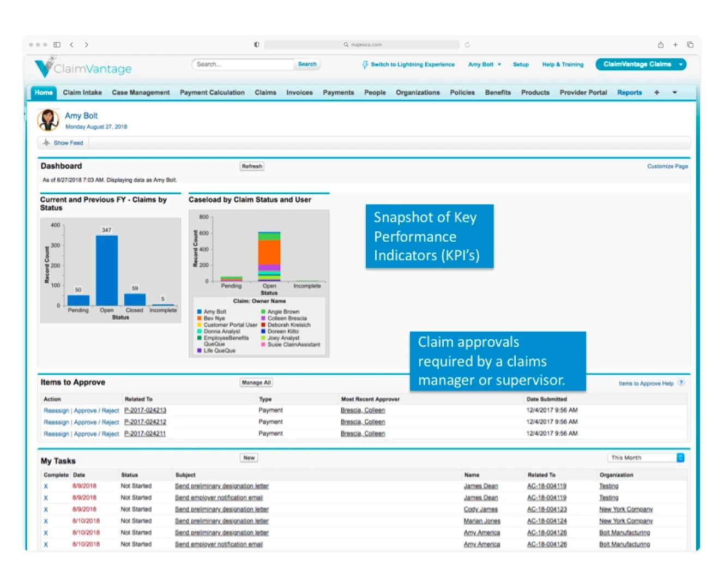The height and width of the screenshot is (588, 724).
Task: Switch to the Reports tab
Action: pos(630,93)
